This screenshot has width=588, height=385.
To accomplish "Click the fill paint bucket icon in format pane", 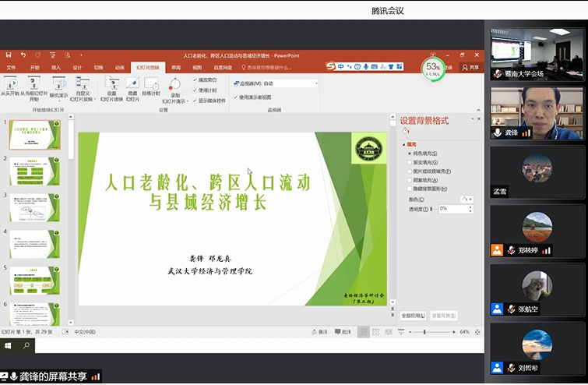I will (x=406, y=132).
